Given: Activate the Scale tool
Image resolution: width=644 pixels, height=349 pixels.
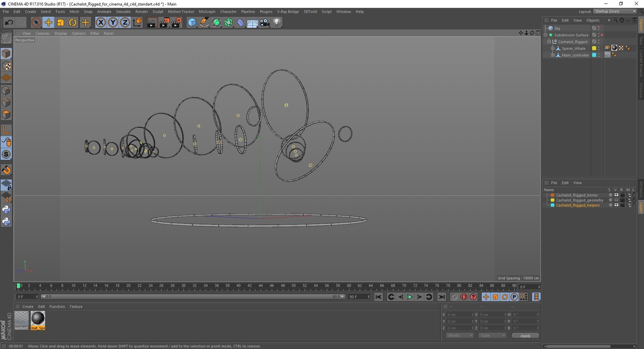Looking at the screenshot, I should pos(60,22).
